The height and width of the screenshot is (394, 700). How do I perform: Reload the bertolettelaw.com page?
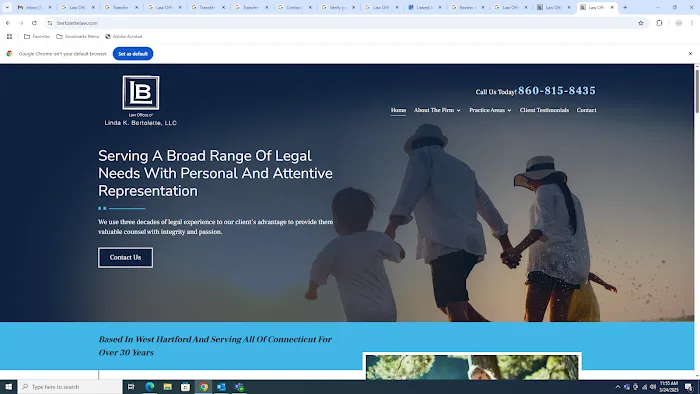(34, 23)
